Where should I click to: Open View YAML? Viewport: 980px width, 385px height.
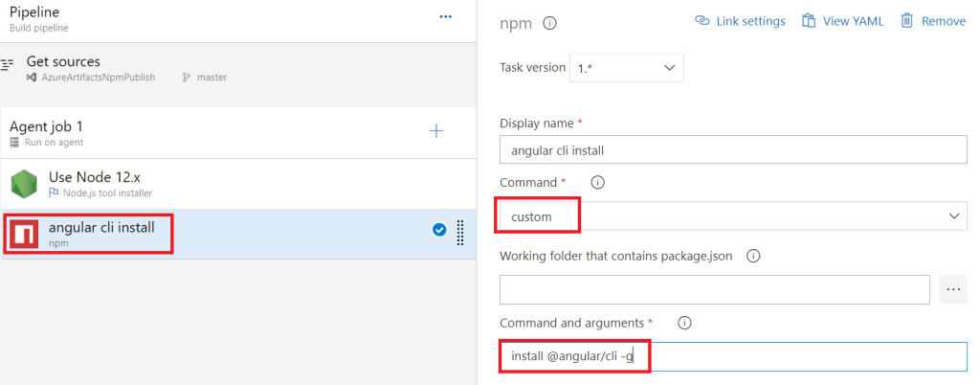pos(842,21)
